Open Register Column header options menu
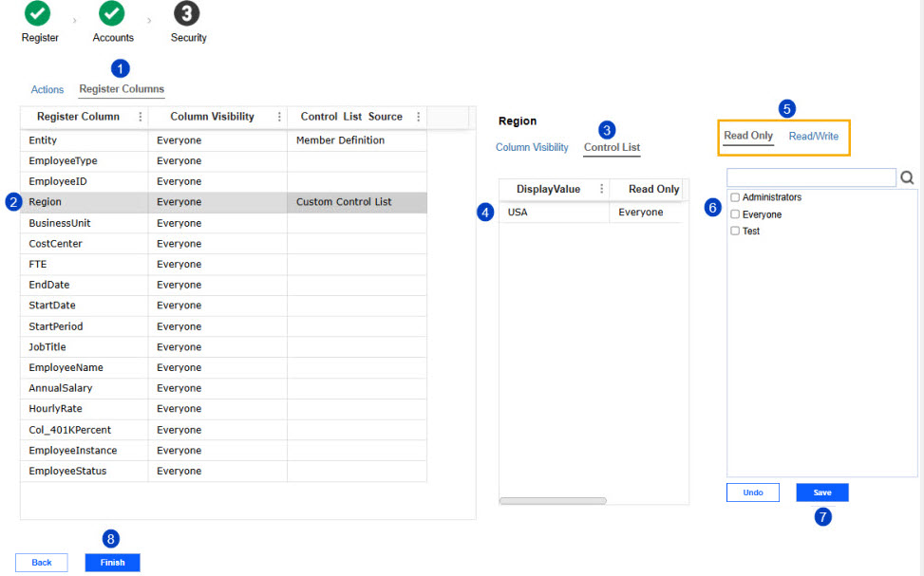Image resolution: width=924 pixels, height=576 pixels. (x=141, y=117)
